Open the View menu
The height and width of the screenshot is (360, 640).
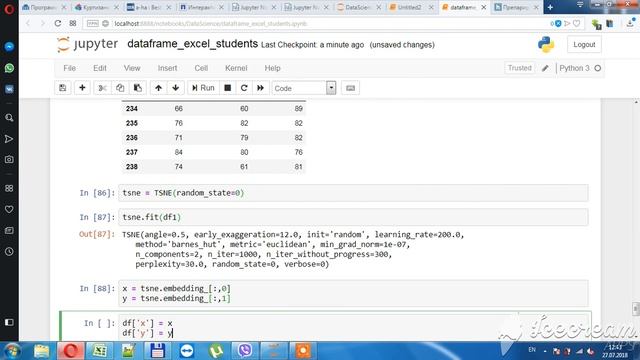[x=132, y=68]
